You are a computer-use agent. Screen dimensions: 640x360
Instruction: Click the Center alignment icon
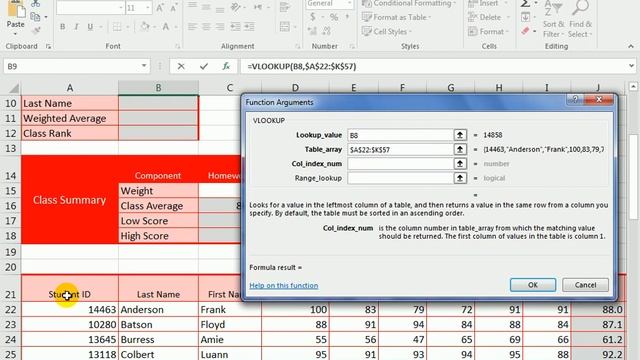click(206, 27)
